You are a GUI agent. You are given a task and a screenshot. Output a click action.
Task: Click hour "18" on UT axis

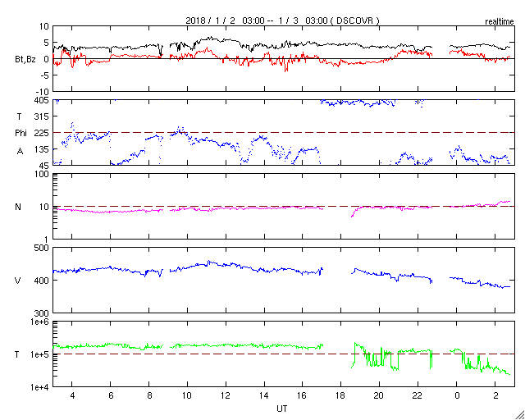341,395
